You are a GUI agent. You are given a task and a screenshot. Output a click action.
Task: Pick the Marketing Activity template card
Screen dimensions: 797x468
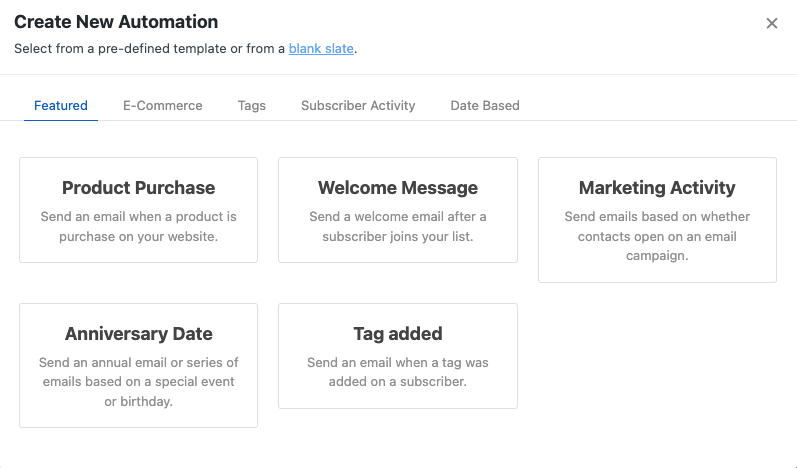pos(657,220)
